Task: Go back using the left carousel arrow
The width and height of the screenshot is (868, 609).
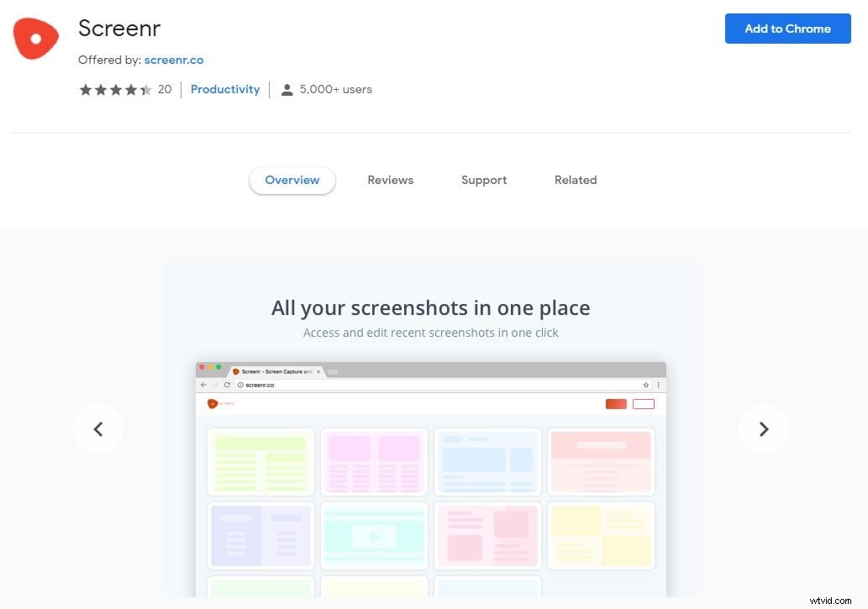Action: tap(98, 429)
